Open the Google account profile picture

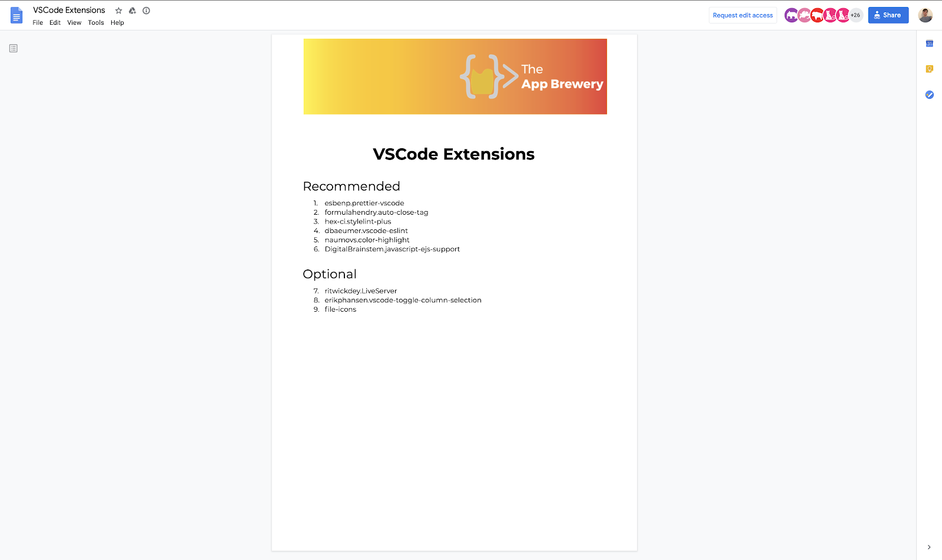click(926, 15)
